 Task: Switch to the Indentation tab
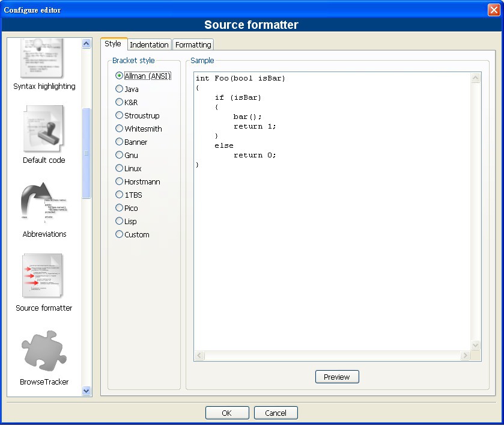pos(149,44)
